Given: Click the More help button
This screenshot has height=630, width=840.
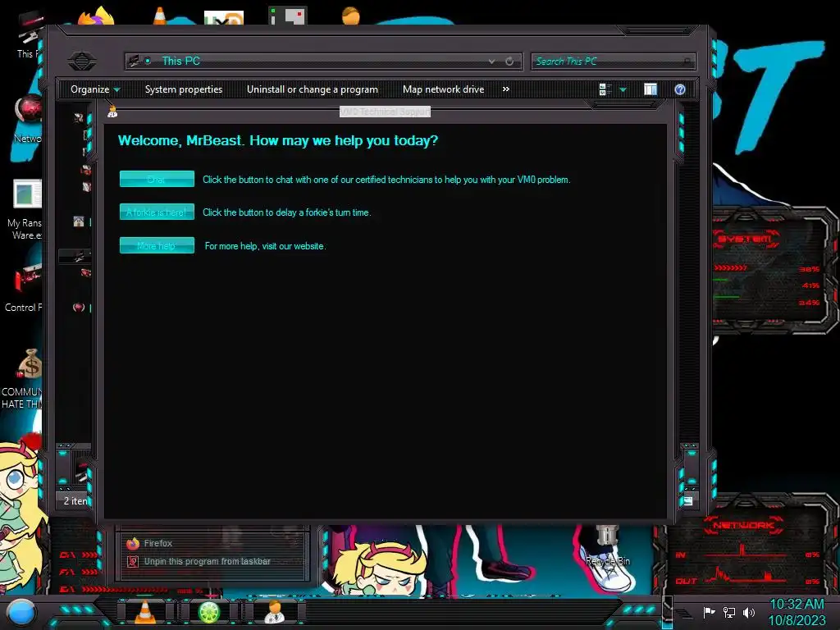Looking at the screenshot, I should click(157, 245).
